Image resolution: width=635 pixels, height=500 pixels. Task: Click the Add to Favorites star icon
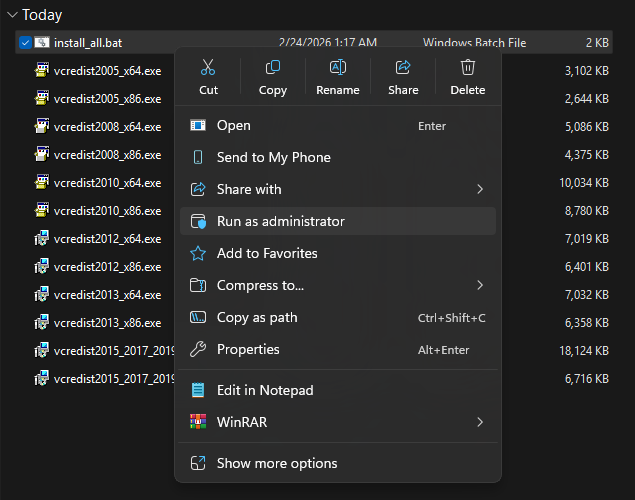198,254
